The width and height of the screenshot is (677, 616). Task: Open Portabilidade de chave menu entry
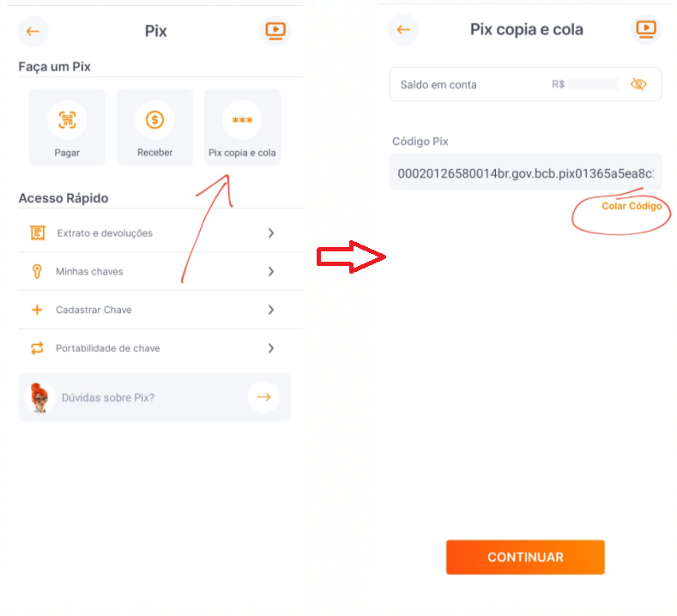point(160,348)
